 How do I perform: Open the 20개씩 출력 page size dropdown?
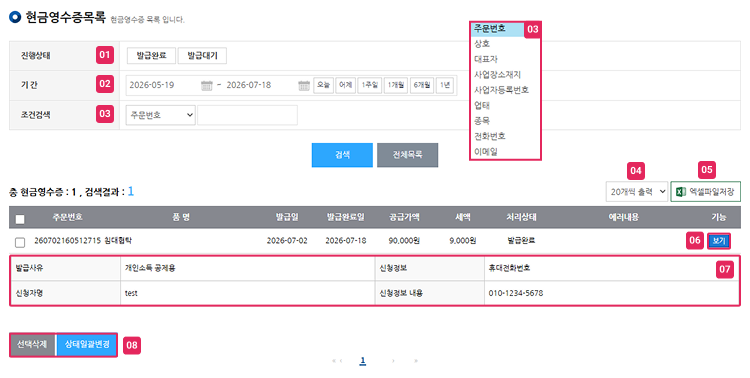[x=637, y=191]
